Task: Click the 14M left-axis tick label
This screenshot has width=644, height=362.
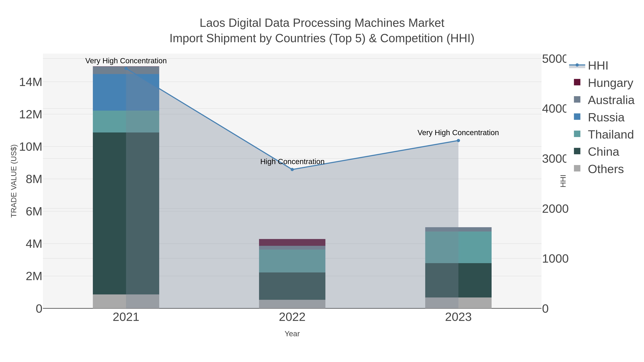Action: pyautogui.click(x=31, y=82)
